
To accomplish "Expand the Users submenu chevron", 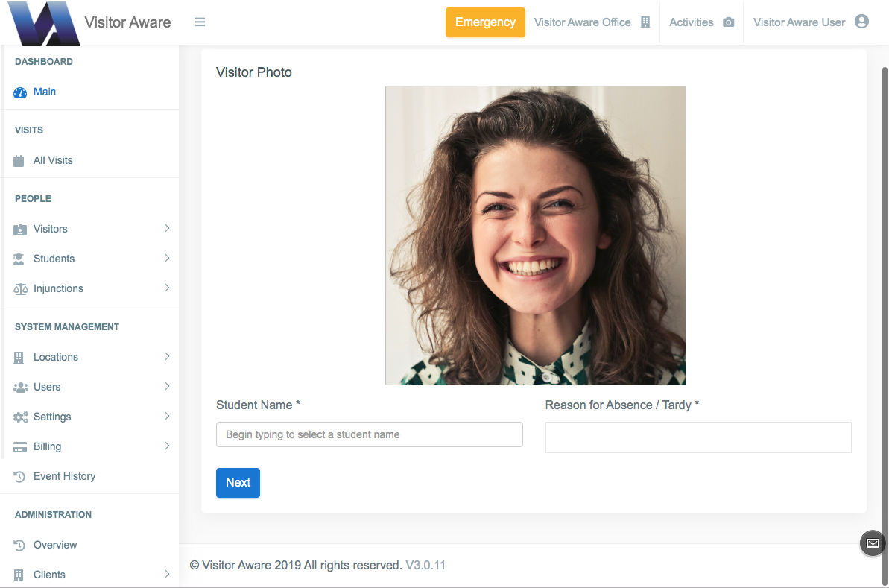I will click(x=167, y=386).
